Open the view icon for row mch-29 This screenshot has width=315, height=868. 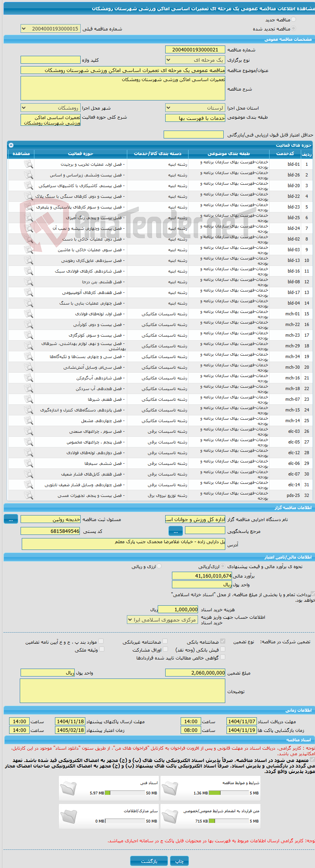click(28, 346)
